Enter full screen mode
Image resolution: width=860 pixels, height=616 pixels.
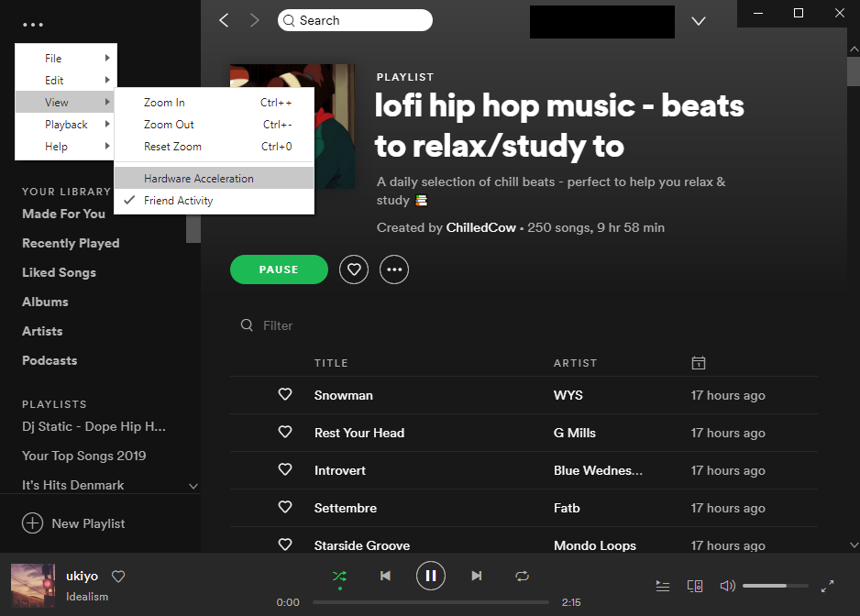tap(827, 587)
